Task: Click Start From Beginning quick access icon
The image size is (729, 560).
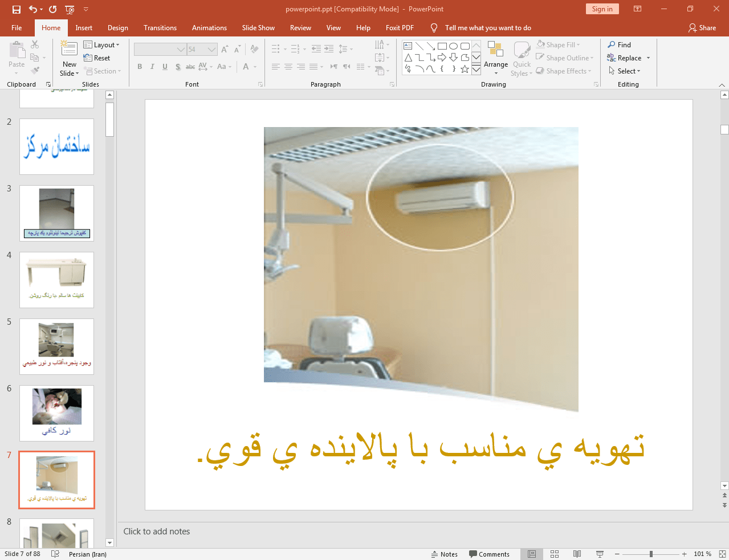Action: click(70, 9)
